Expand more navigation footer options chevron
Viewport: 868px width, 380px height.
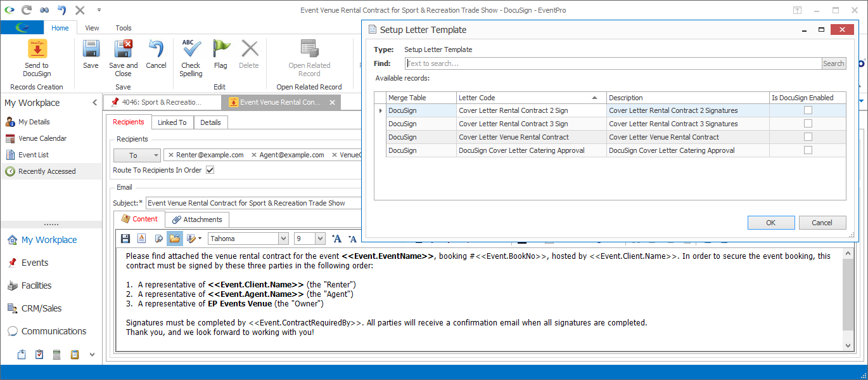(92, 355)
